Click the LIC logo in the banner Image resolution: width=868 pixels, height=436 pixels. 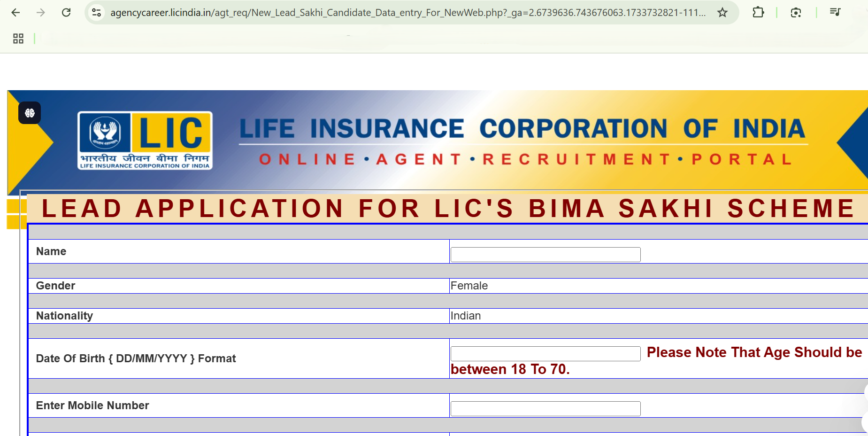(x=144, y=140)
